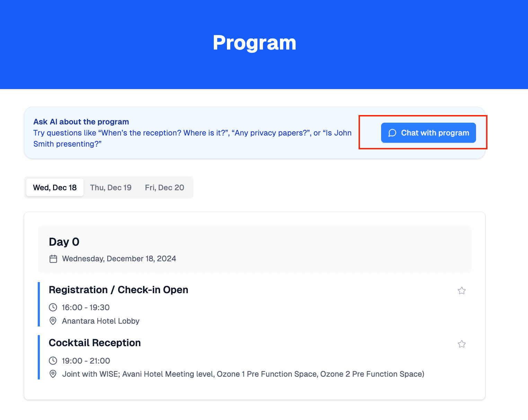This screenshot has width=528, height=420.
Task: Switch to the Fri, Dec 20 tab
Action: tap(165, 187)
